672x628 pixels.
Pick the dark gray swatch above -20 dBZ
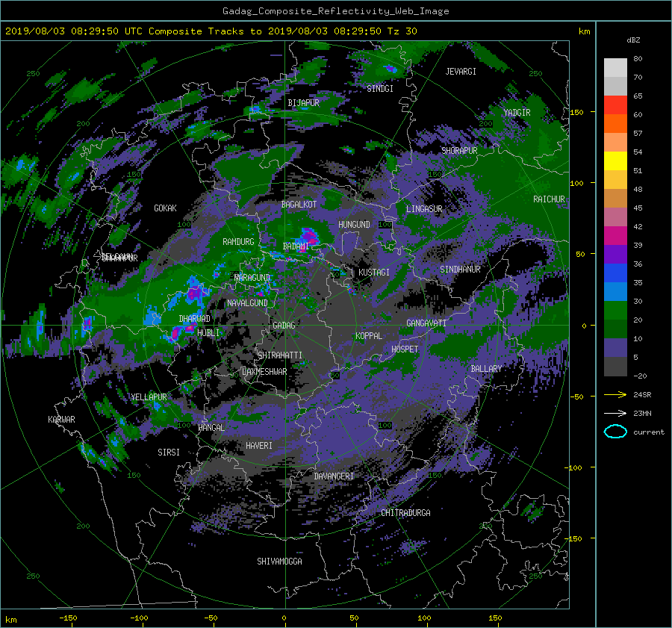(x=615, y=367)
